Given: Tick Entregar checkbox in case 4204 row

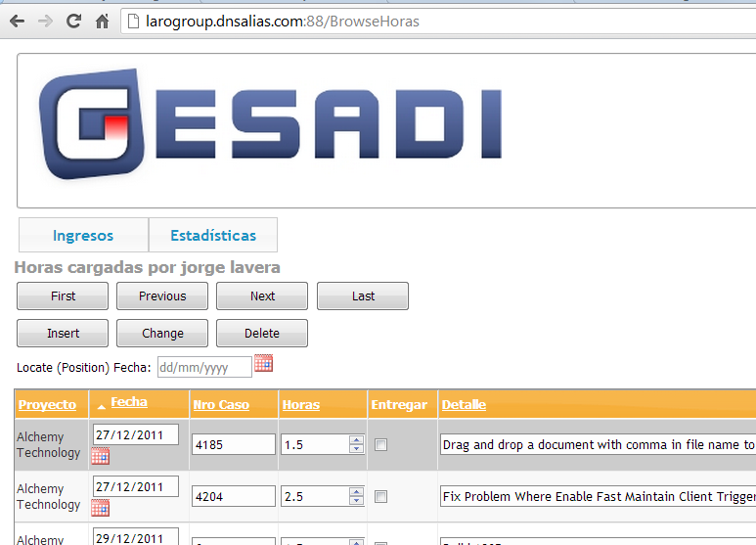Looking at the screenshot, I should pos(380,496).
